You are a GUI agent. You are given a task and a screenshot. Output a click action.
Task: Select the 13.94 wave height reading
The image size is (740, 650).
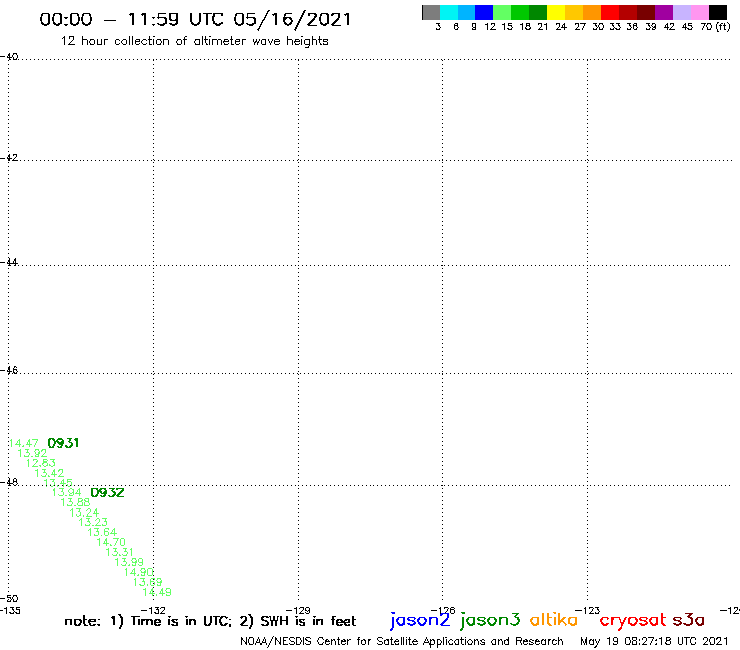(67, 493)
